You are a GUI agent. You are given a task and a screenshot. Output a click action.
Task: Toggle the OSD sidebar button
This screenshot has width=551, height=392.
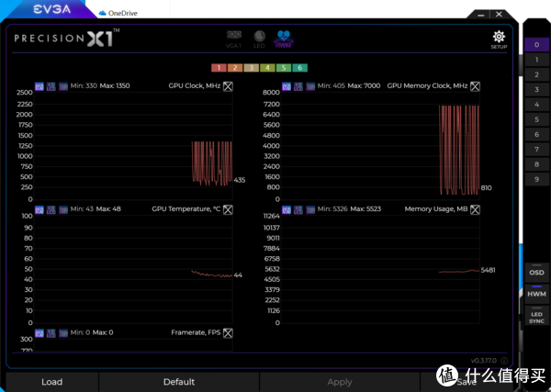(536, 273)
